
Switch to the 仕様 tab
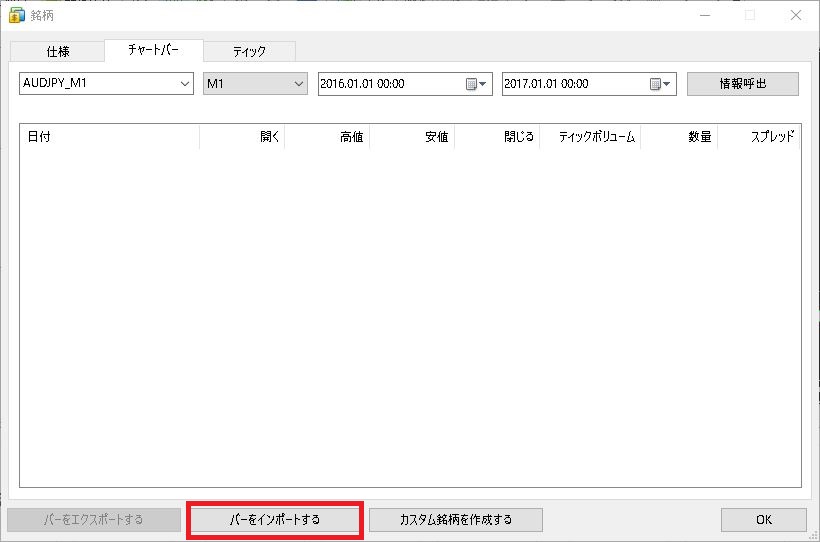coord(58,51)
